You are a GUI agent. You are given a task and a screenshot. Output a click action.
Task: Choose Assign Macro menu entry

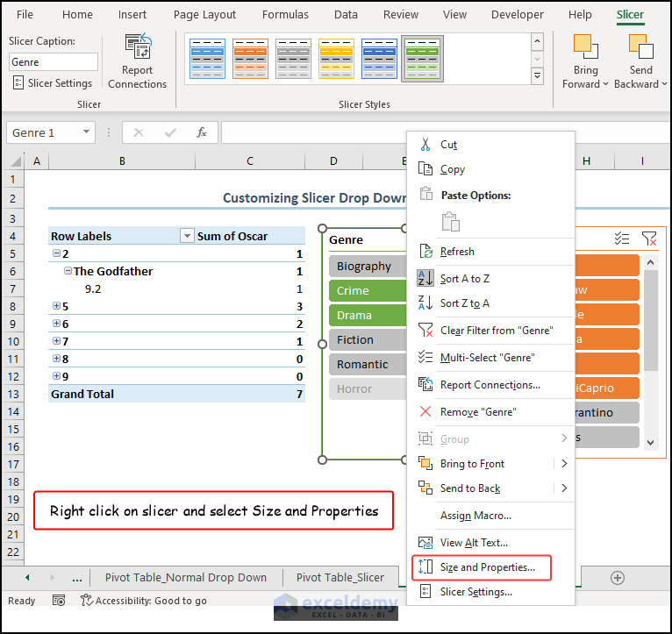click(x=475, y=516)
